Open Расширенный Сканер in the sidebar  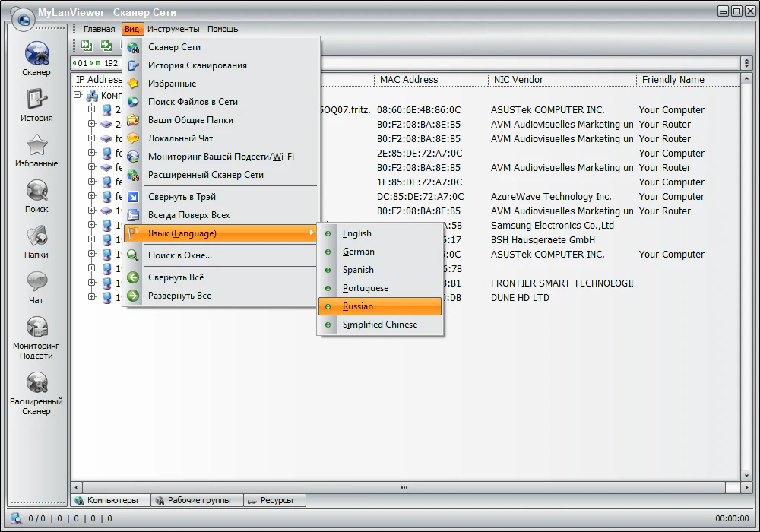(x=36, y=391)
